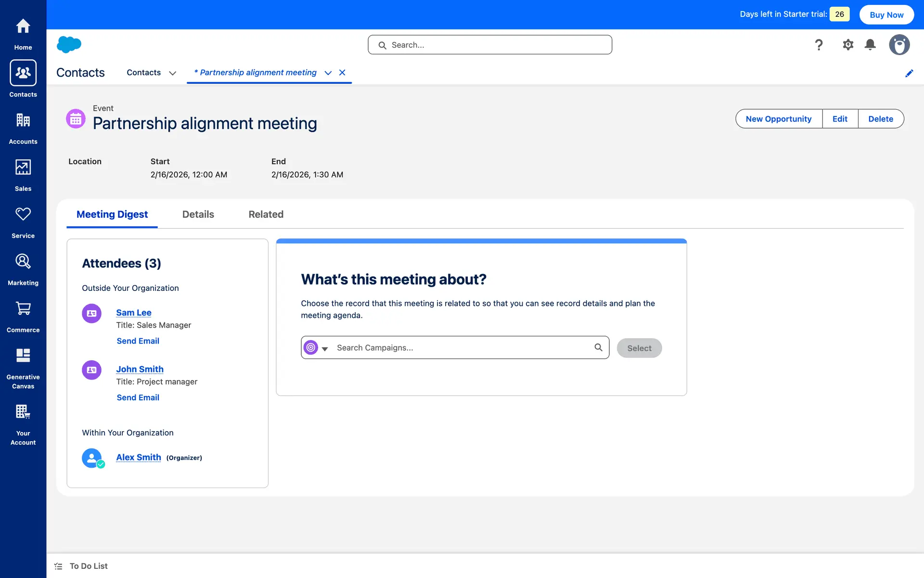This screenshot has width=924, height=578.
Task: Click Send Email under John Smith
Action: coord(138,397)
